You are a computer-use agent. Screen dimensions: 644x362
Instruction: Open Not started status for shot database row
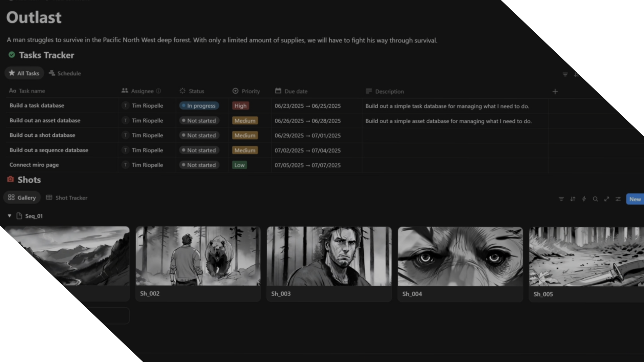(199, 135)
